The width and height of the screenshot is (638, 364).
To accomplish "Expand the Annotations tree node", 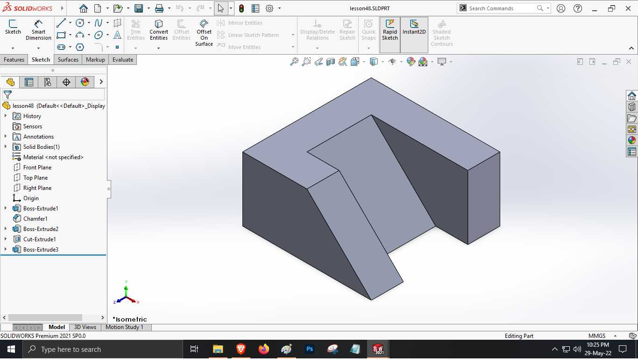I will click(6, 136).
